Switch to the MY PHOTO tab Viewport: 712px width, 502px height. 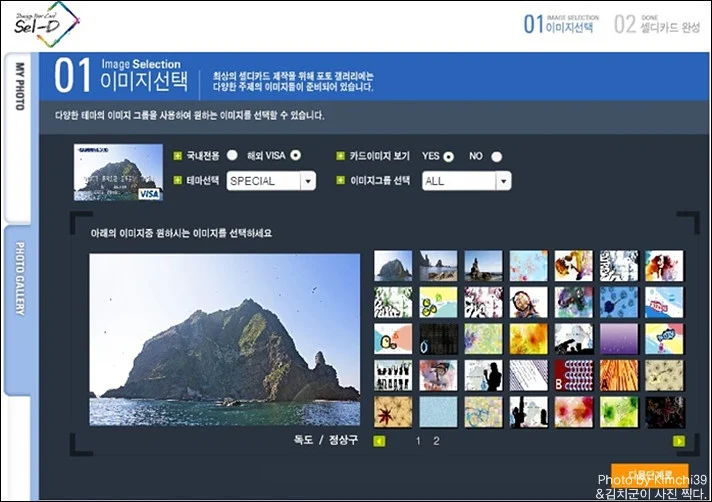pyautogui.click(x=19, y=138)
